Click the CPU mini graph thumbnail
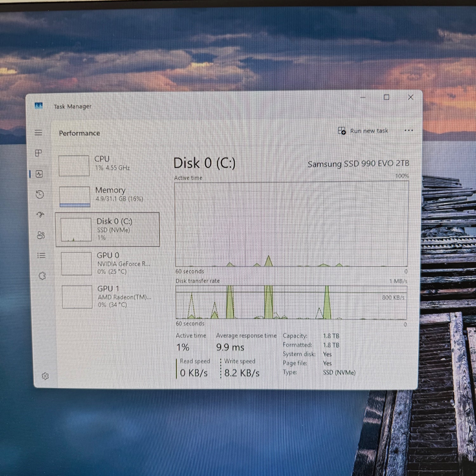The height and width of the screenshot is (476, 476). point(74,165)
